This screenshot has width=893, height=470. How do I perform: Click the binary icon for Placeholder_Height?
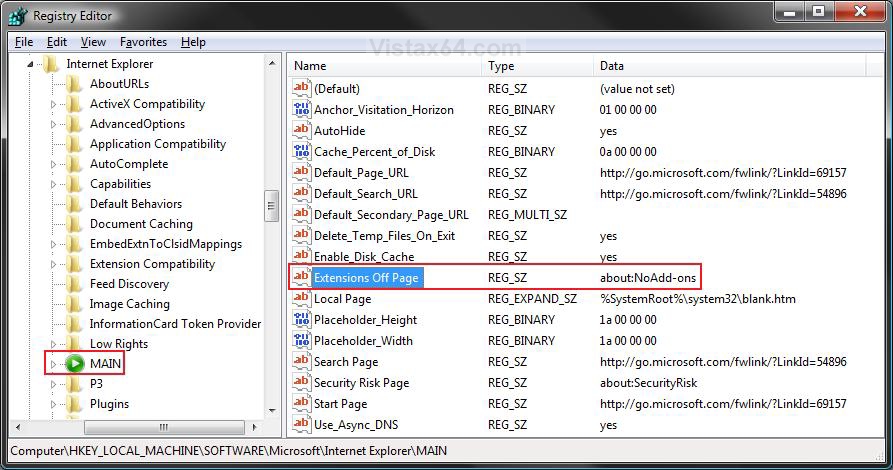(301, 320)
